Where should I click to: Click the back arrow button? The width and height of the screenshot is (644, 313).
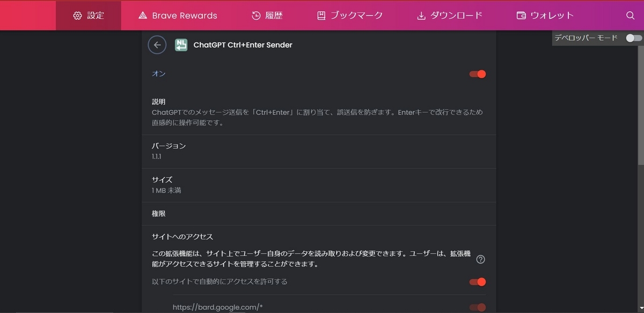tap(157, 45)
